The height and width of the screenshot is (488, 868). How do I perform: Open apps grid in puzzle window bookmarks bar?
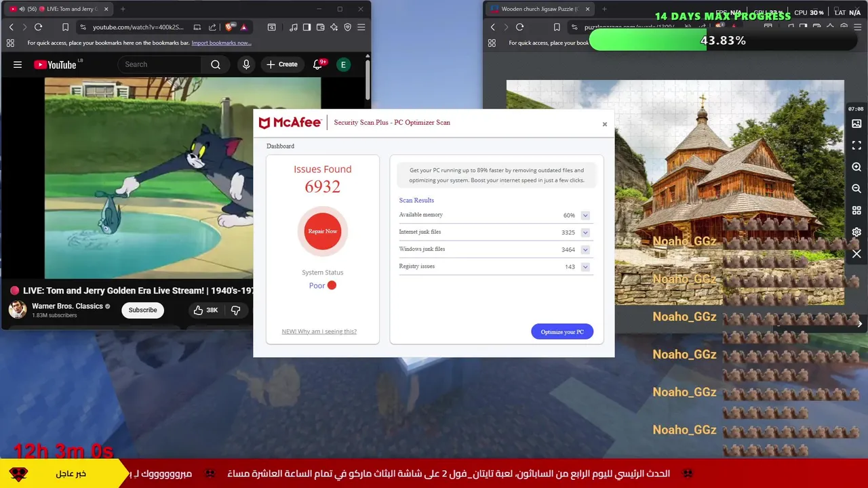(x=492, y=43)
